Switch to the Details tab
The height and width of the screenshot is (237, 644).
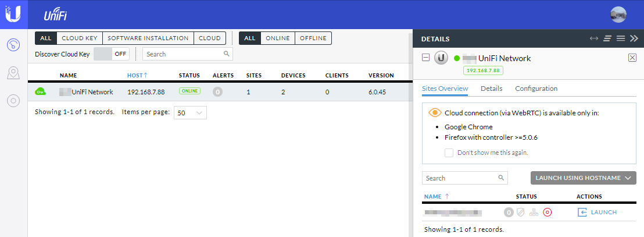click(491, 89)
